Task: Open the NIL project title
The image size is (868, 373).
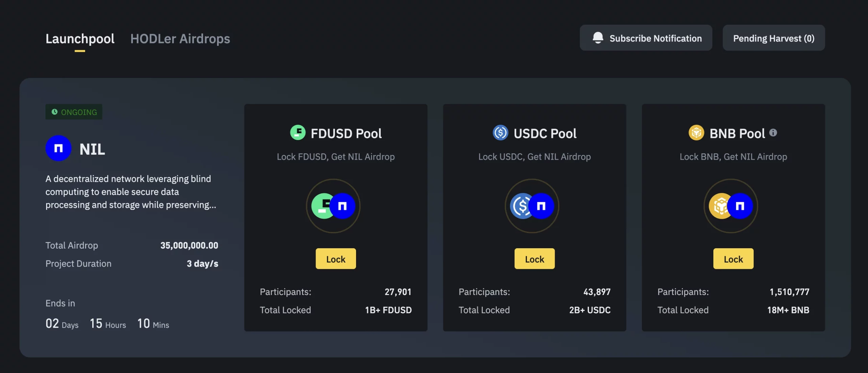Action: click(92, 149)
